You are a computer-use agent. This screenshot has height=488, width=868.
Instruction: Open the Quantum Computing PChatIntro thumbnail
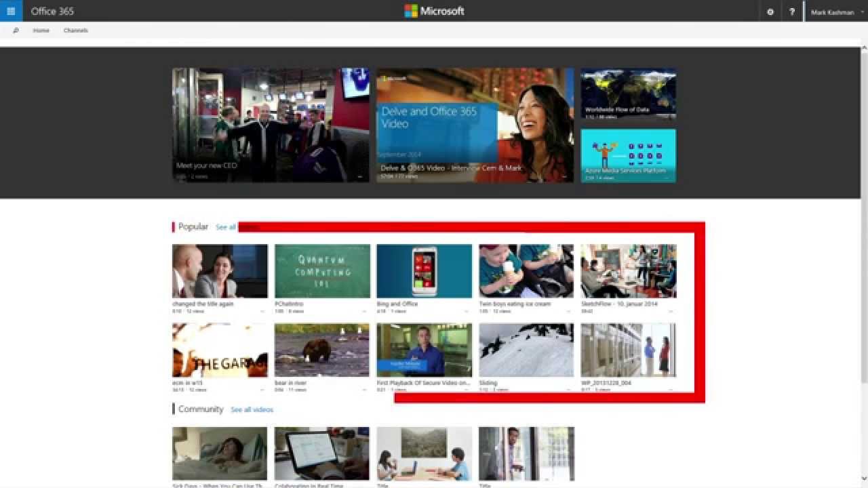tap(322, 271)
